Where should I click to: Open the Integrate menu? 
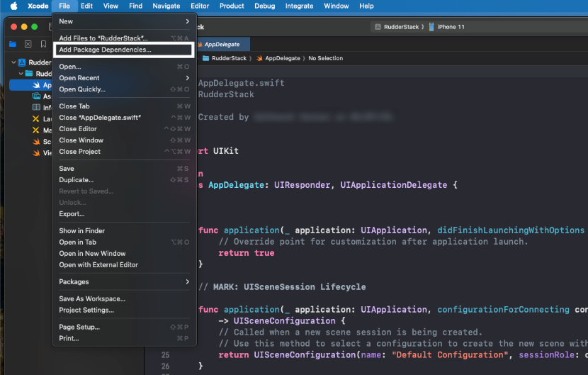click(x=299, y=6)
